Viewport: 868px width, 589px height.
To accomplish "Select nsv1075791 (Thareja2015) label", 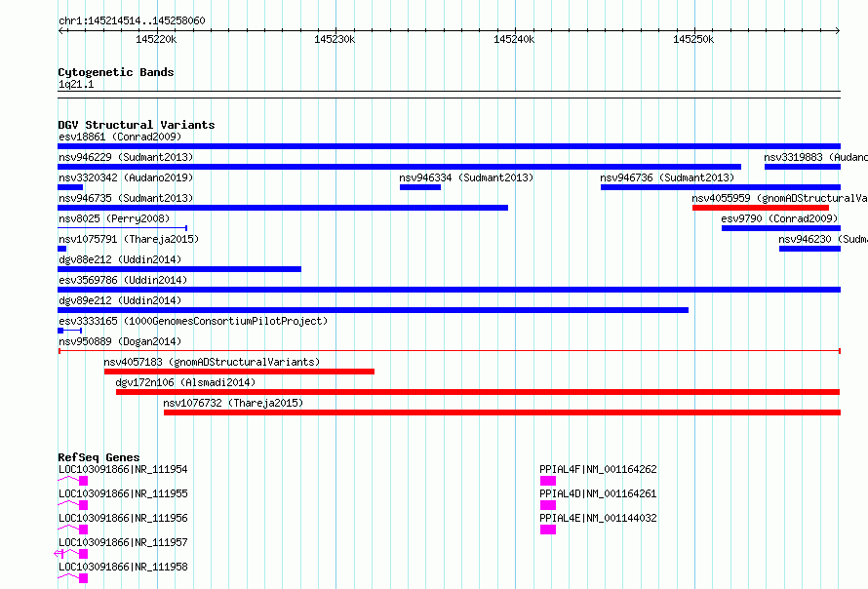I will point(129,239).
